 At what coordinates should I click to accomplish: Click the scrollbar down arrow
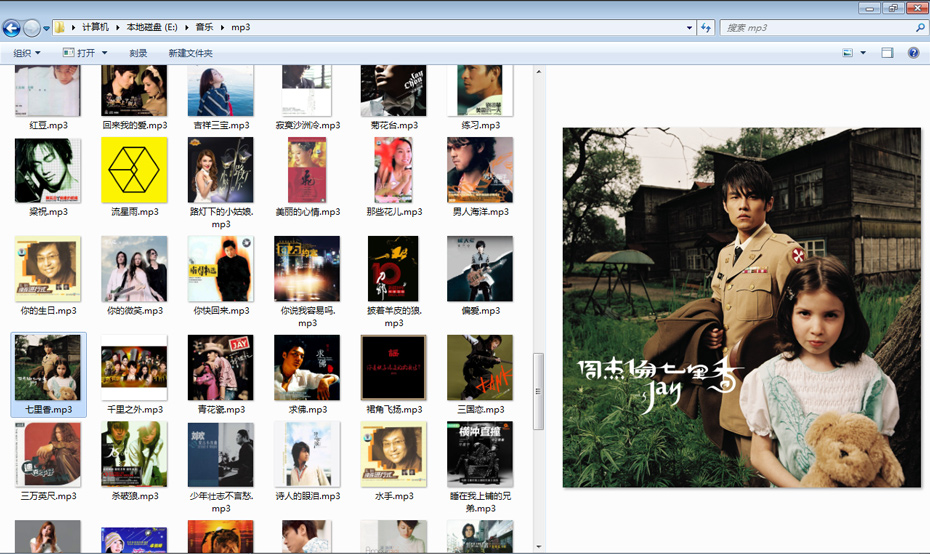539,547
